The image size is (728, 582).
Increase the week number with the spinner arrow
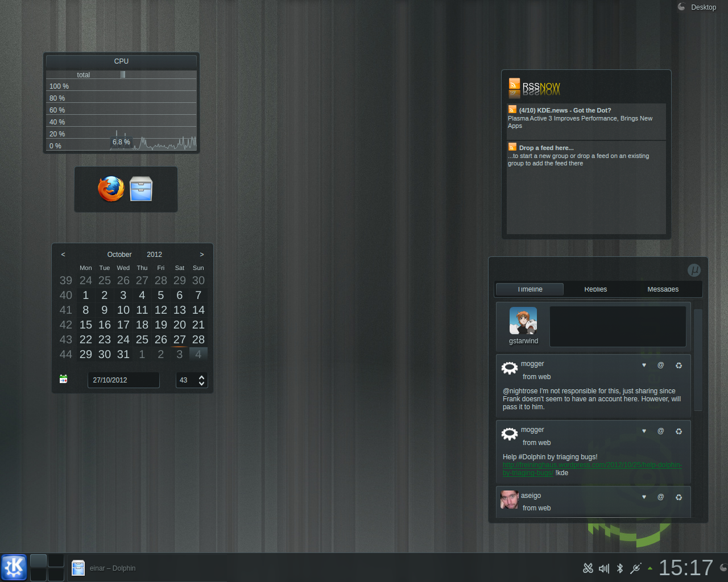(201, 377)
